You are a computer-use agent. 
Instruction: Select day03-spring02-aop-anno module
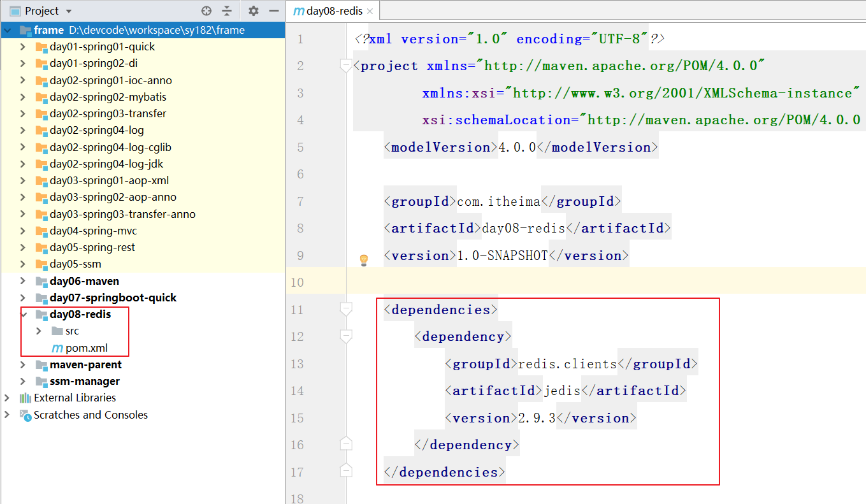click(x=113, y=197)
